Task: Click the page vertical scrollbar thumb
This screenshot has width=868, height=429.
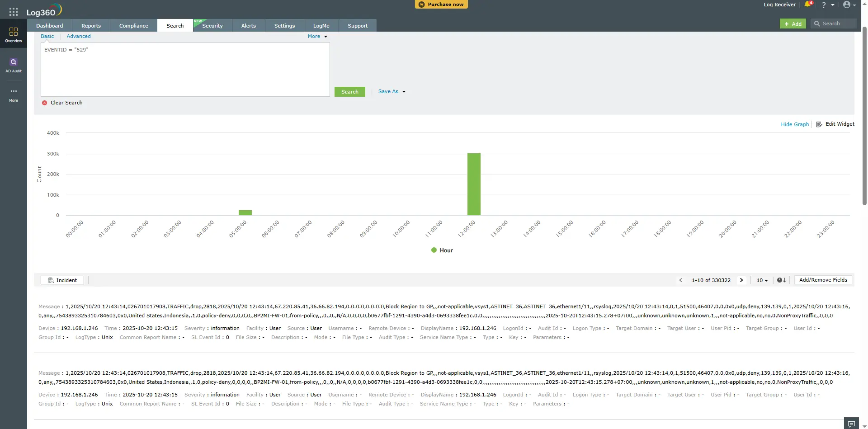Action: click(x=864, y=115)
